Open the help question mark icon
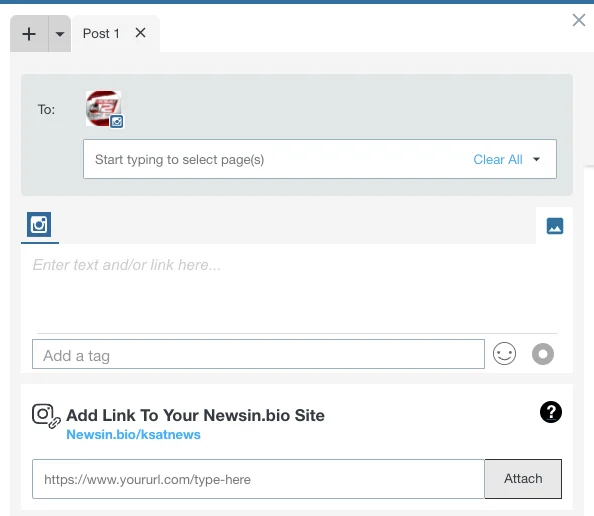The image size is (594, 516). tap(550, 412)
